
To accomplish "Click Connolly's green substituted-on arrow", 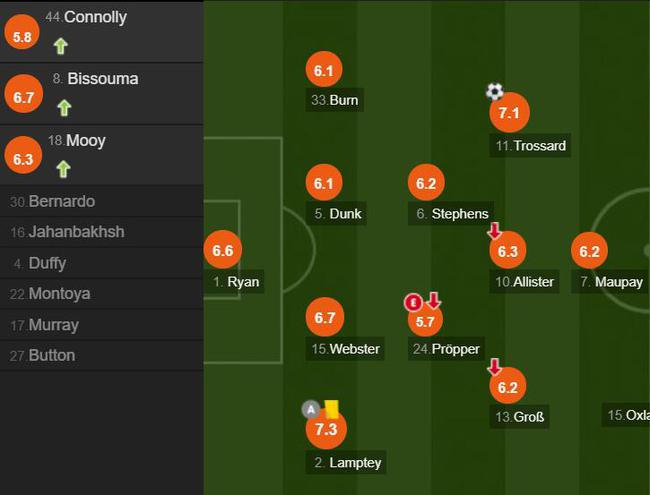I will coord(60,45).
